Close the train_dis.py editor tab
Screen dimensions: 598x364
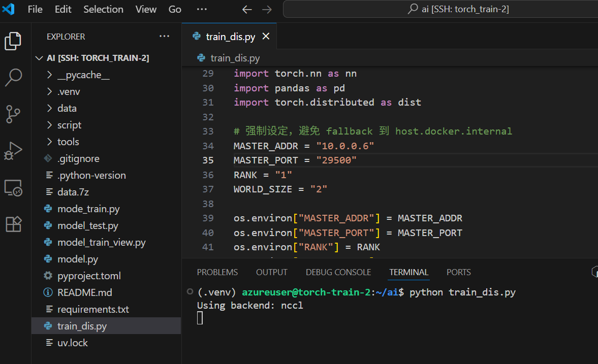pos(266,37)
